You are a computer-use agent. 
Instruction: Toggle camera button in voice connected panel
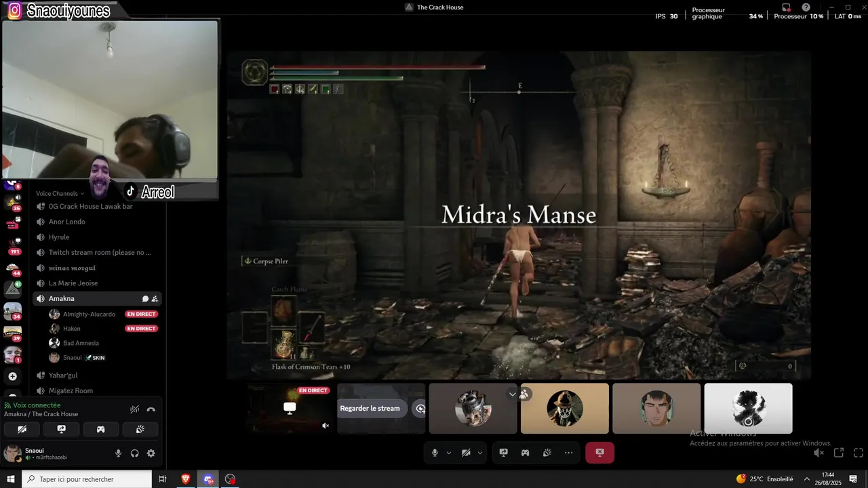(x=22, y=429)
